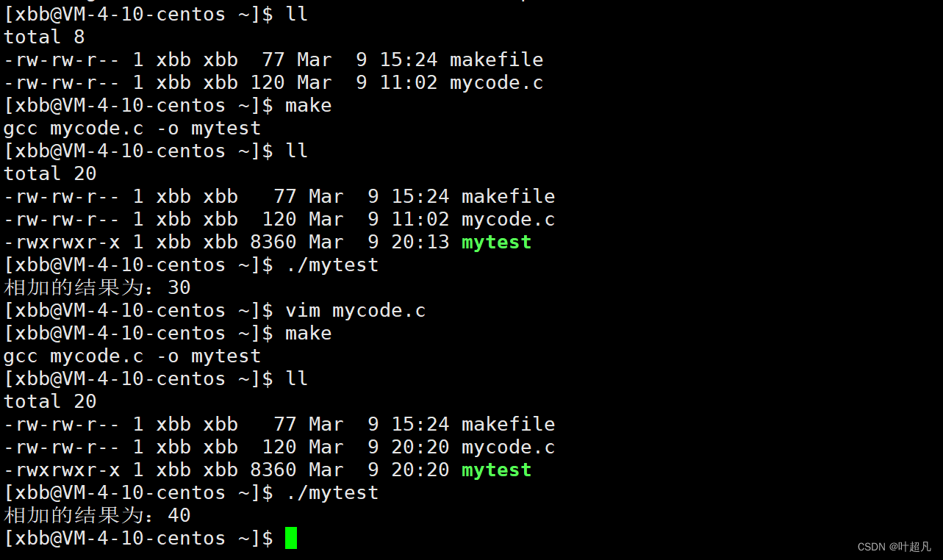943x560 pixels.
Task: Click the first 'gcc mycode.c -o mytest' output
Action: 132,129
